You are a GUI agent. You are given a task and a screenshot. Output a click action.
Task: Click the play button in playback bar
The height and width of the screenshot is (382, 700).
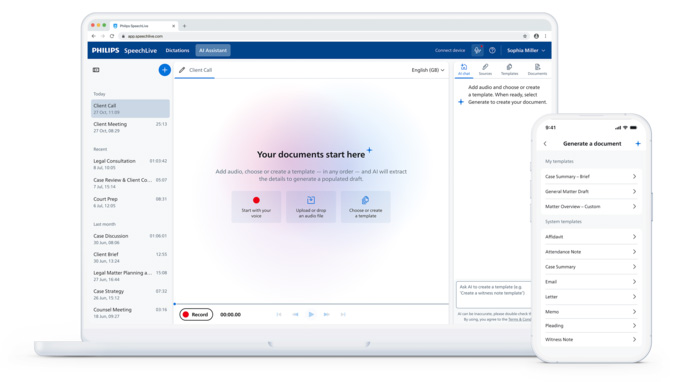[x=311, y=315]
